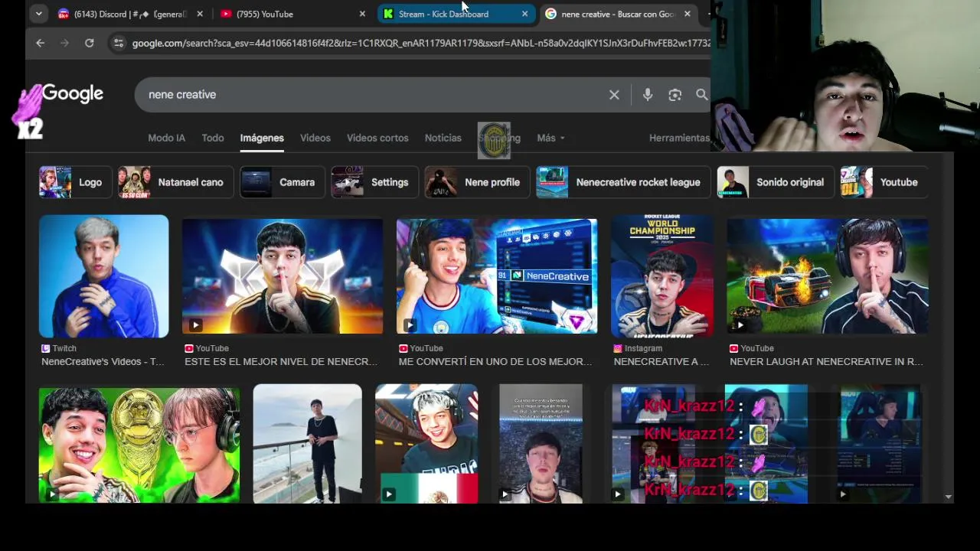Open the tab search dropdown arrow
This screenshot has width=980, height=551.
coord(38,14)
